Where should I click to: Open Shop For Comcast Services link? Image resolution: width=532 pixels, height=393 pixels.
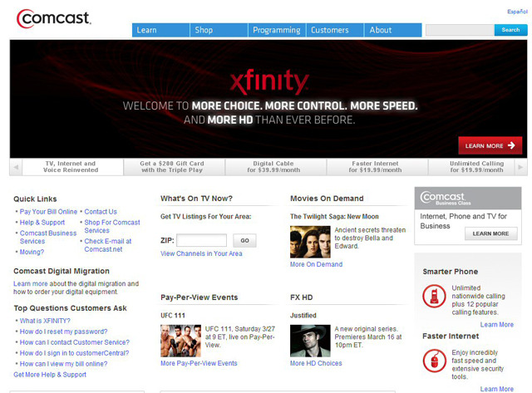112,226
